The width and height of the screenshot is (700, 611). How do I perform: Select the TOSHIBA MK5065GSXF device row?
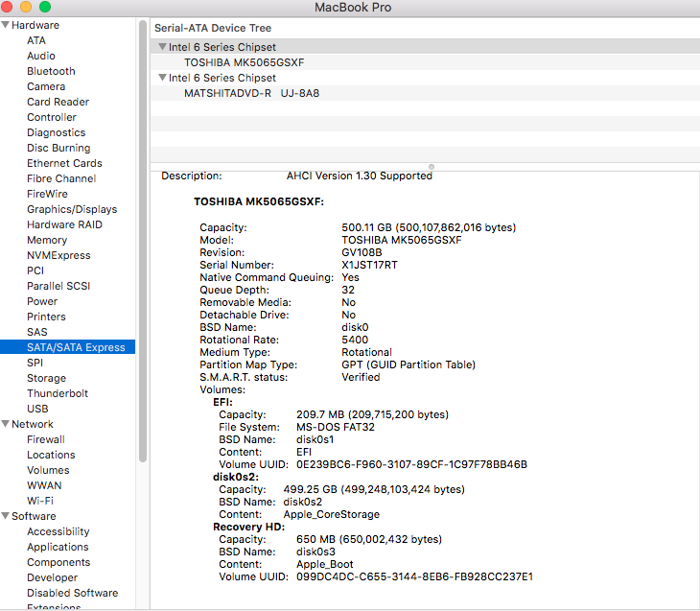tap(425, 62)
